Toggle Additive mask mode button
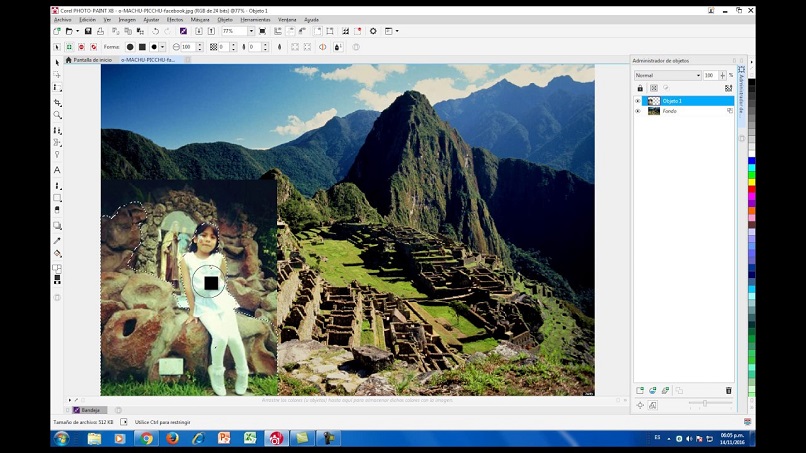 pyautogui.click(x=69, y=47)
